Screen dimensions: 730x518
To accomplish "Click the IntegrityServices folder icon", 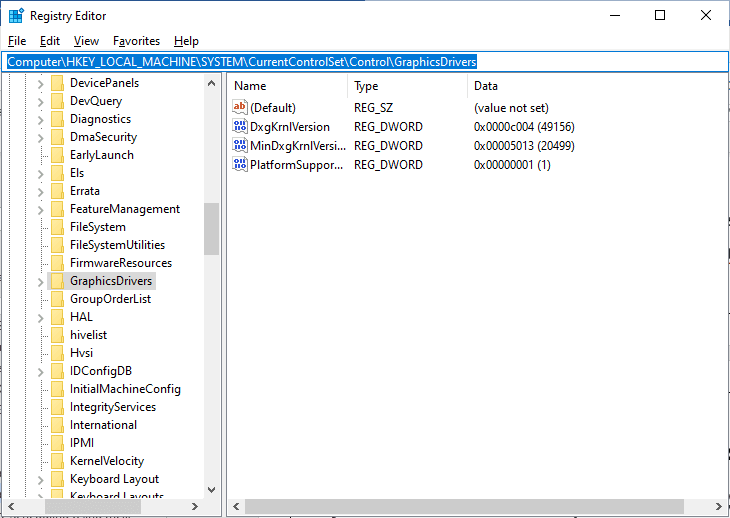I will coord(57,407).
